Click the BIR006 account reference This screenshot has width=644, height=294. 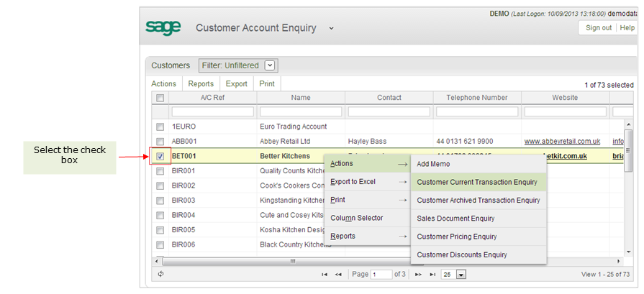183,244
